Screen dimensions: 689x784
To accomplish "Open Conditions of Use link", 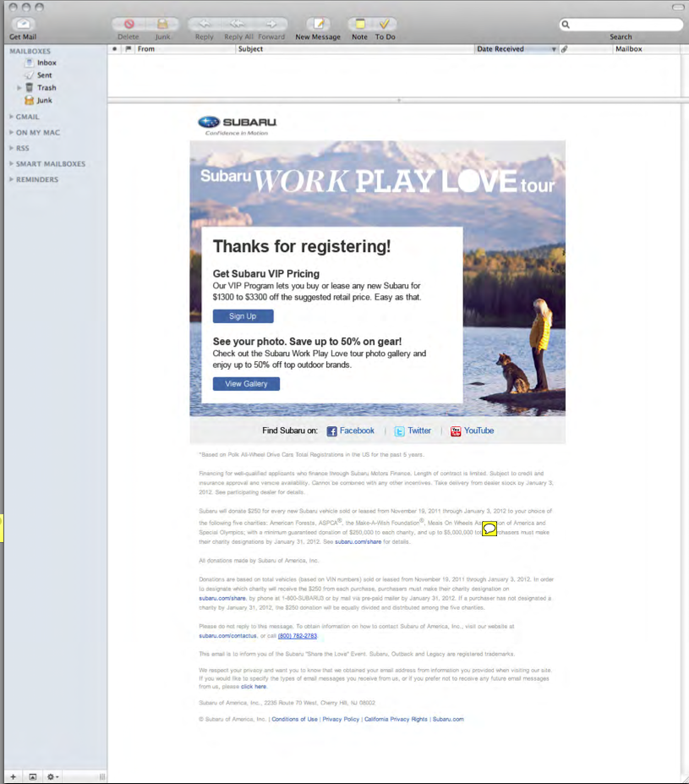I will coord(294,719).
